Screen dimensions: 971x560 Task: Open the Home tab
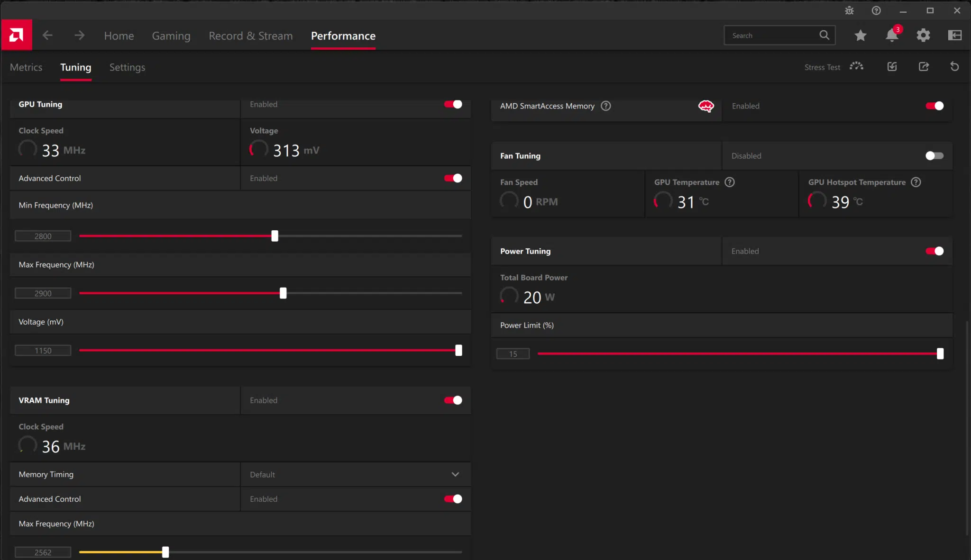pyautogui.click(x=119, y=36)
